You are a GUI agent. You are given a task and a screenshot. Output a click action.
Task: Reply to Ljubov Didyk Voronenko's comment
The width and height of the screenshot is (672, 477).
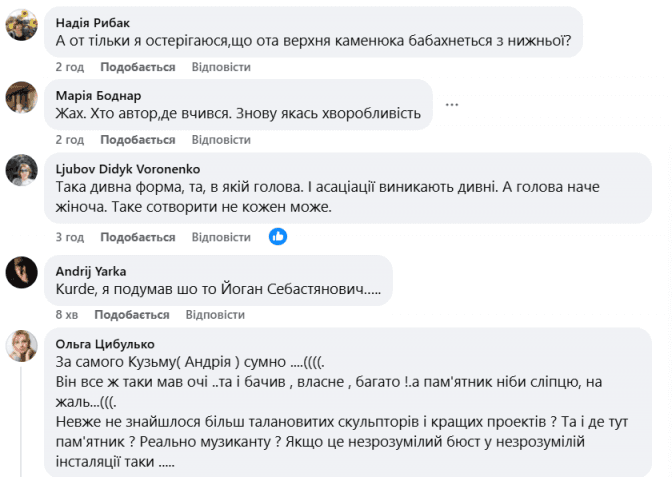point(220,238)
